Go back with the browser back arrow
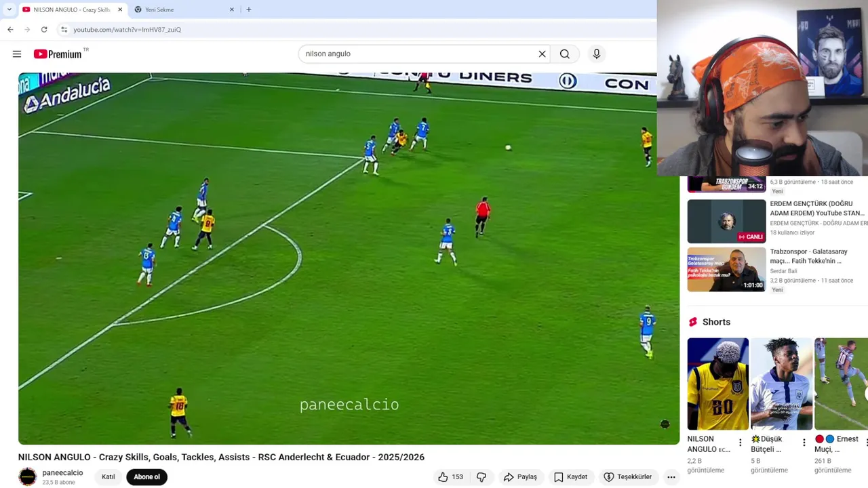 pos(10,29)
